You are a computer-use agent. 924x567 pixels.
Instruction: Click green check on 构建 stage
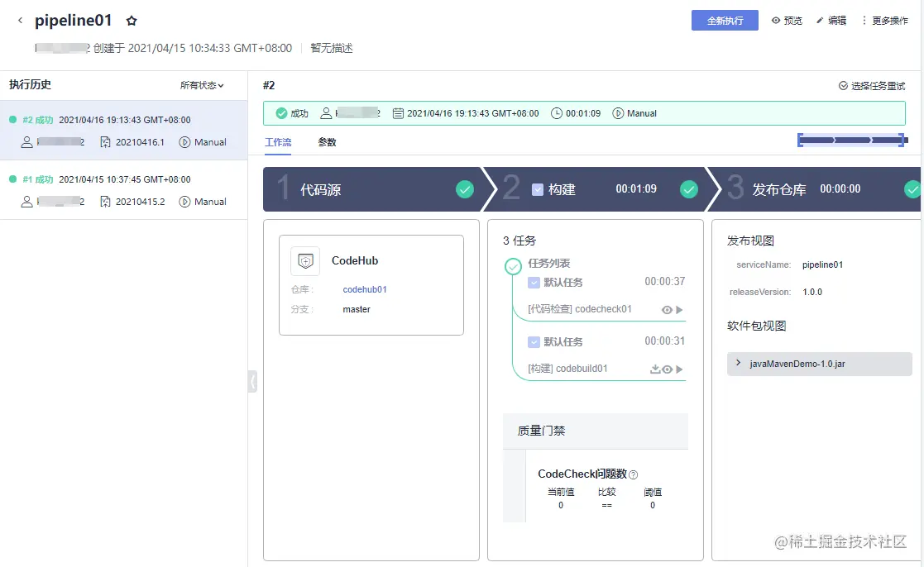click(x=689, y=189)
